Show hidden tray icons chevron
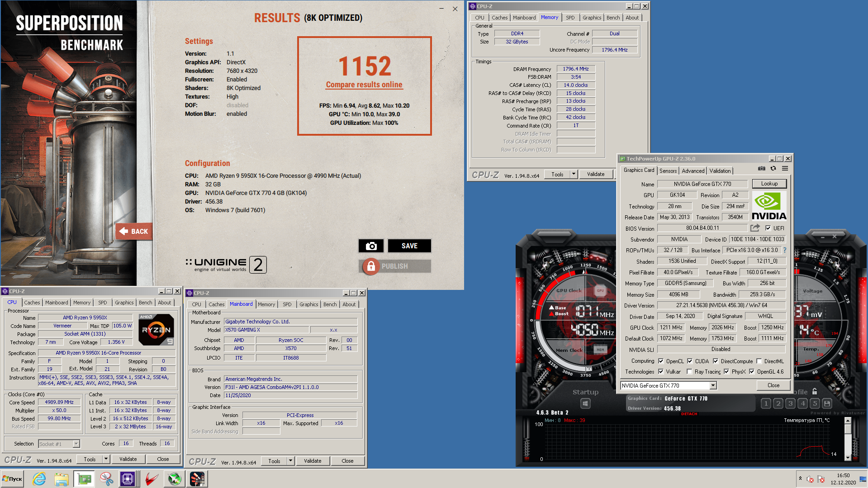 coord(800,479)
